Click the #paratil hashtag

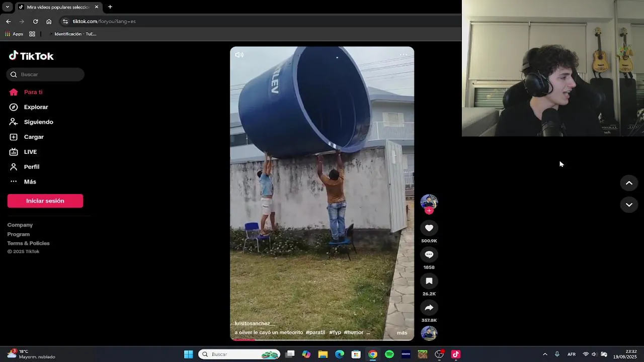pos(315,332)
